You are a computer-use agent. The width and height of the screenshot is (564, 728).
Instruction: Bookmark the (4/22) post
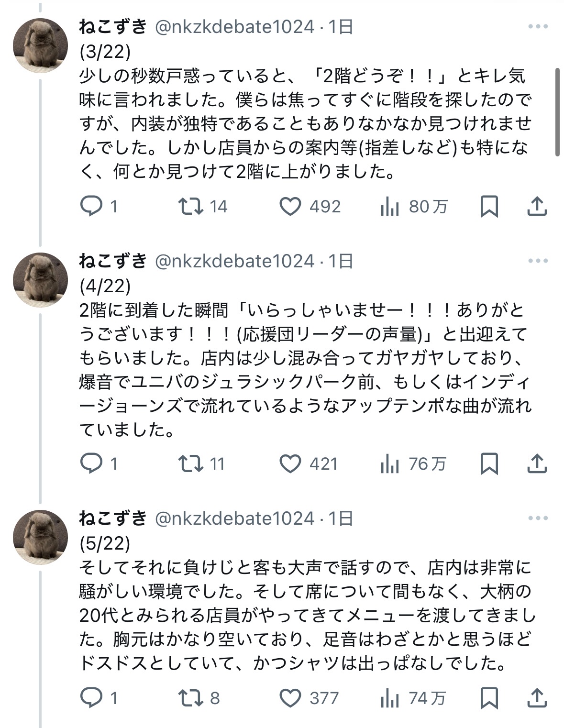pyautogui.click(x=489, y=464)
